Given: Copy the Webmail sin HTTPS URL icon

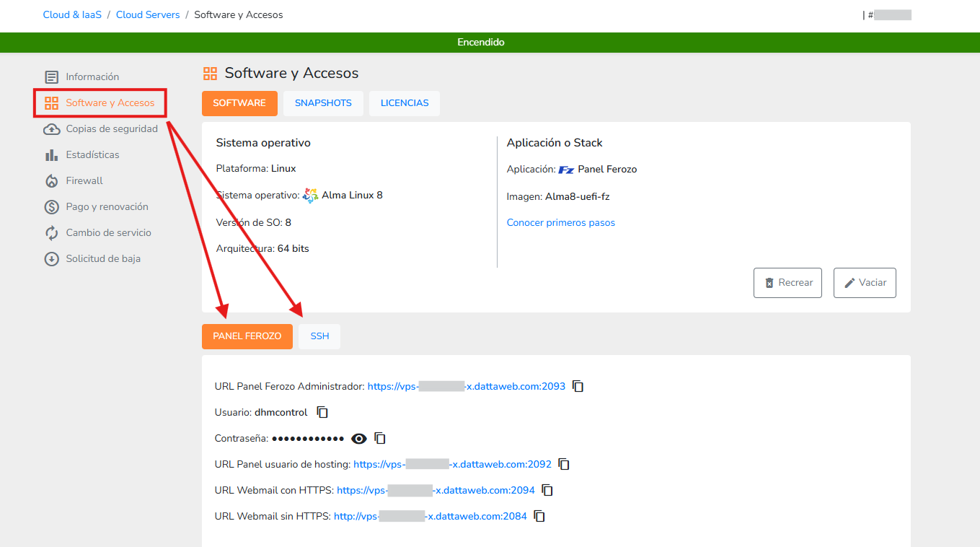Looking at the screenshot, I should [539, 516].
